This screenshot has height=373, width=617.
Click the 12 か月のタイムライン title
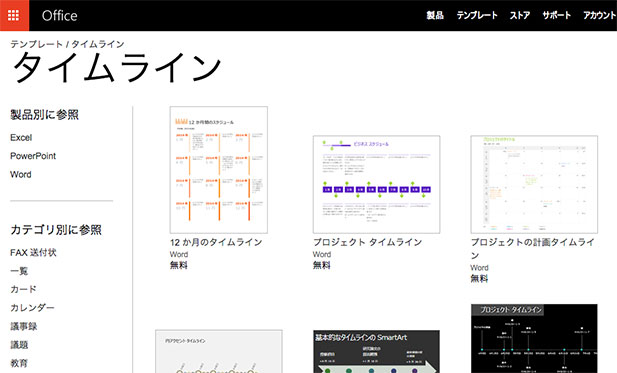216,242
